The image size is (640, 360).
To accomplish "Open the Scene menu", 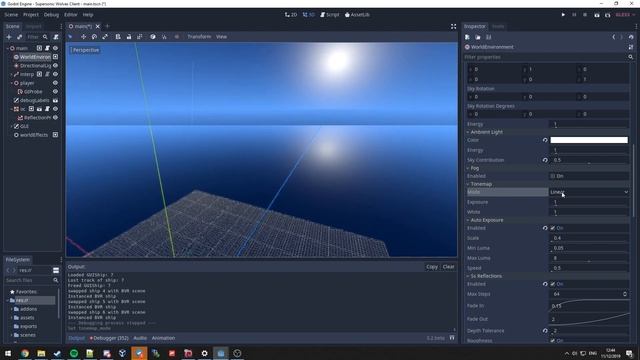I will (11, 15).
